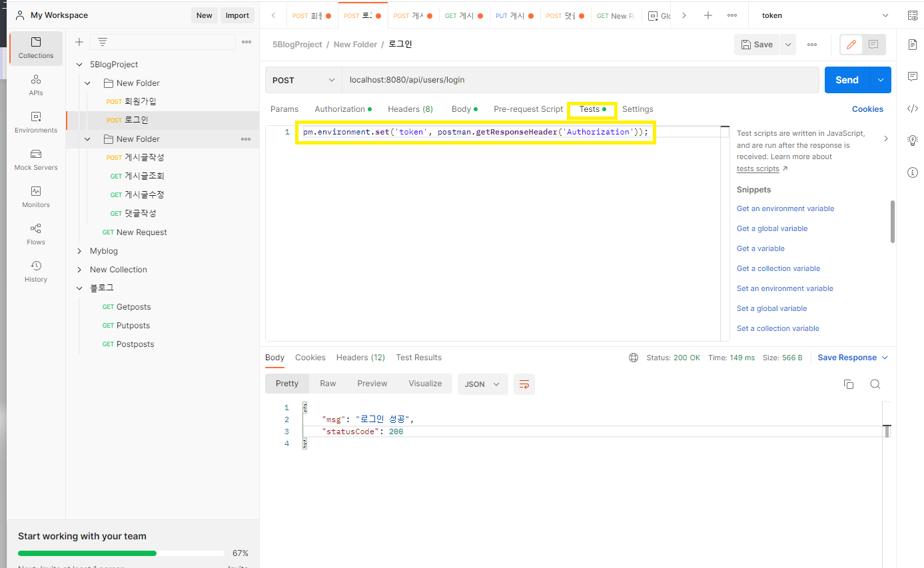
Task: Click the Cookies link
Action: coord(867,109)
